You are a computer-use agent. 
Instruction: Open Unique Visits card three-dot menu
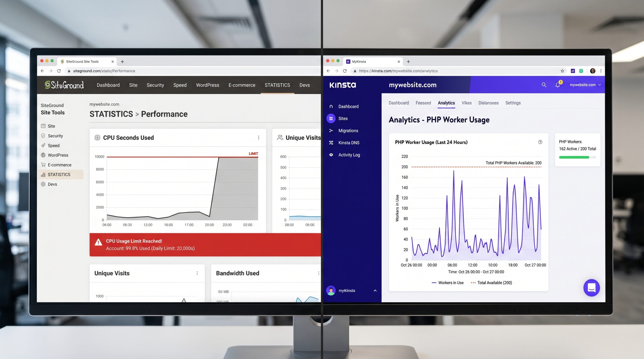tap(197, 273)
